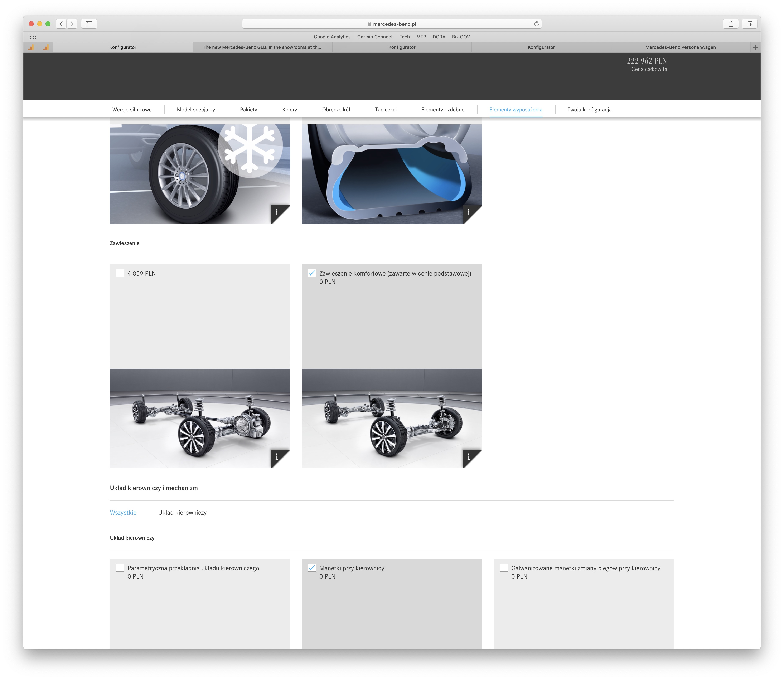
Task: Open Elementy ozdobne section
Action: 443,110
